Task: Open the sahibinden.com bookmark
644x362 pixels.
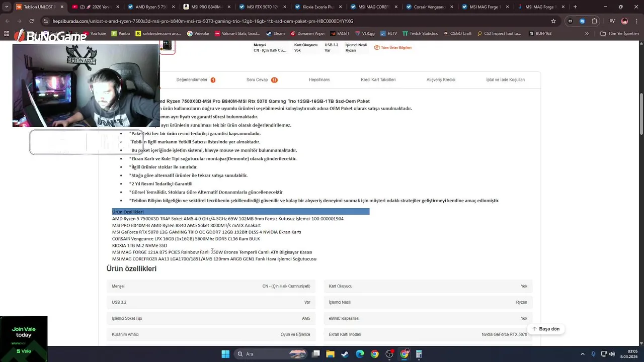Action: coord(159,34)
